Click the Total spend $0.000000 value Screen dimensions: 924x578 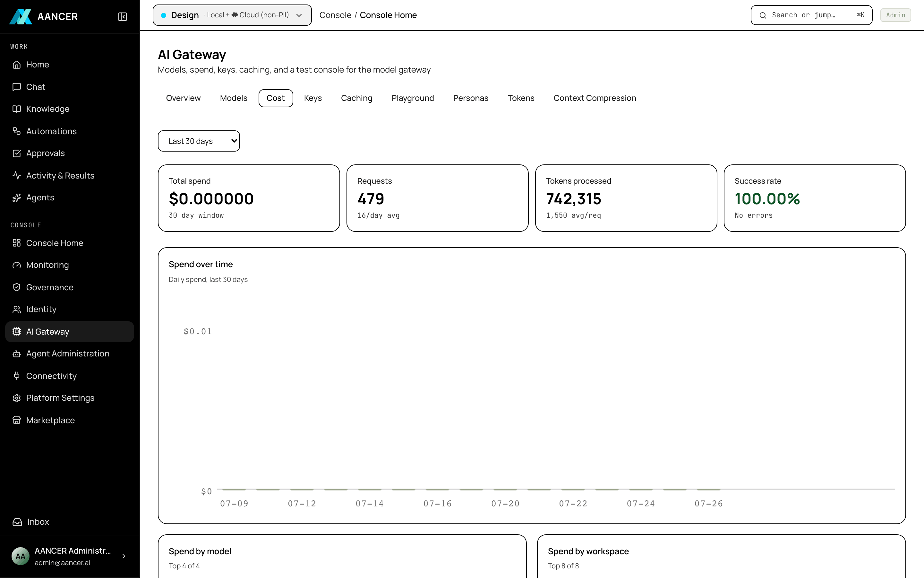point(211,199)
